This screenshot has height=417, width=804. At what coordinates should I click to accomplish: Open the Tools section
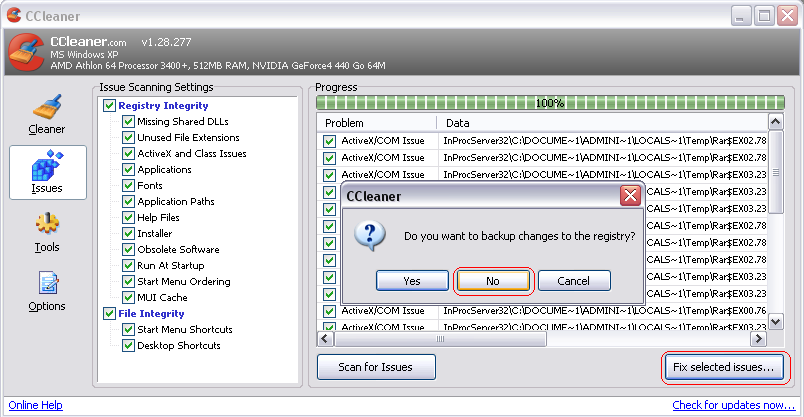[47, 232]
